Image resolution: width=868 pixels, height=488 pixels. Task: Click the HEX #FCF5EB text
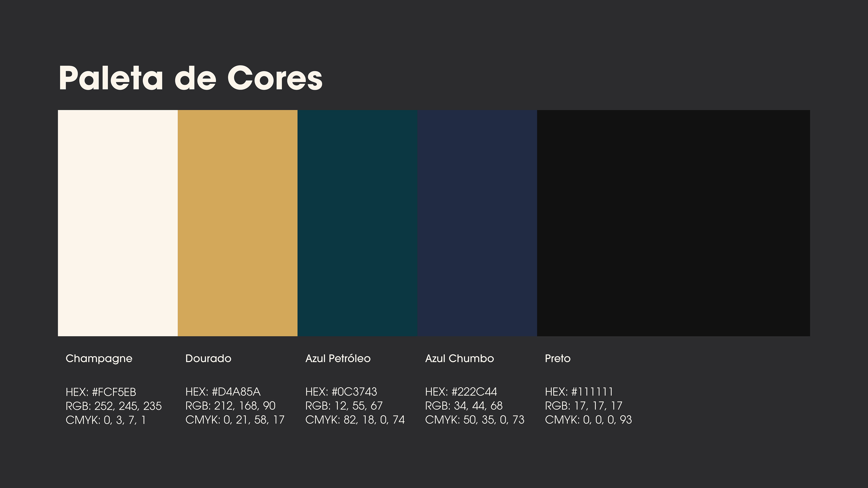101,392
